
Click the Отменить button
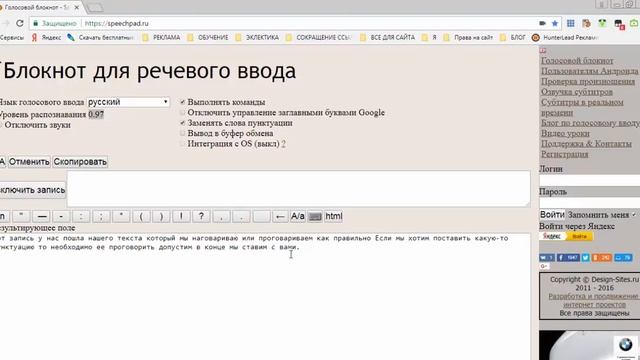pyautogui.click(x=29, y=162)
